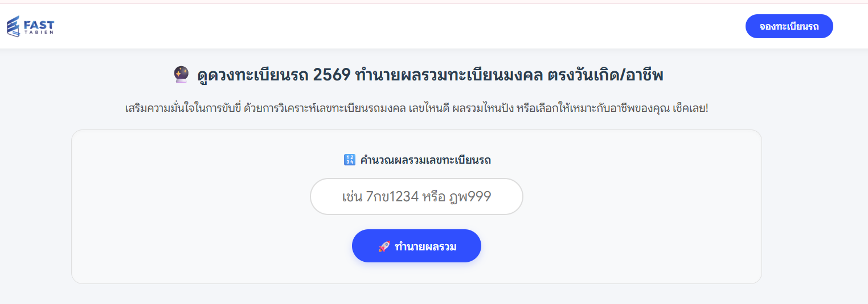Click ตรงวันเกิด/อาชีพ at the heading's end
Screen dimensions: 868x304
(605, 75)
